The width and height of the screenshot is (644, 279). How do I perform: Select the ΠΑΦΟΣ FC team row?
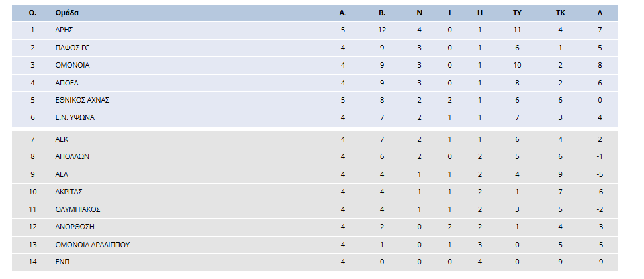click(314, 48)
